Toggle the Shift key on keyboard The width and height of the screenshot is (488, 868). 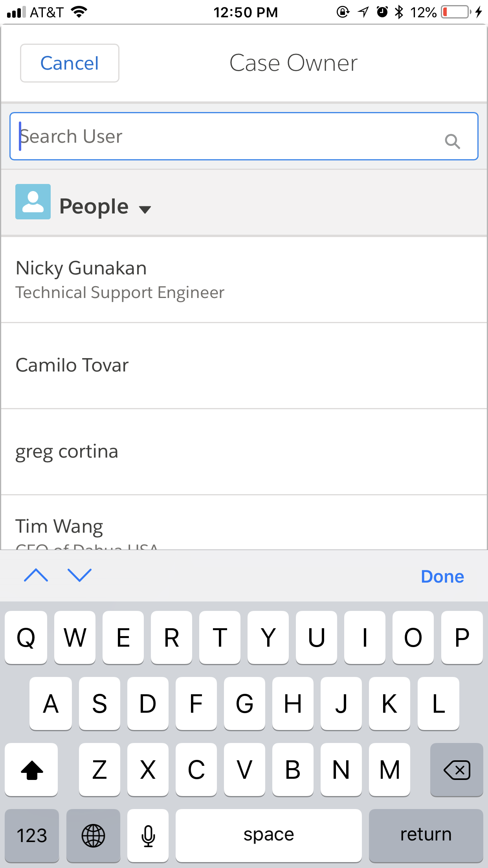(31, 770)
